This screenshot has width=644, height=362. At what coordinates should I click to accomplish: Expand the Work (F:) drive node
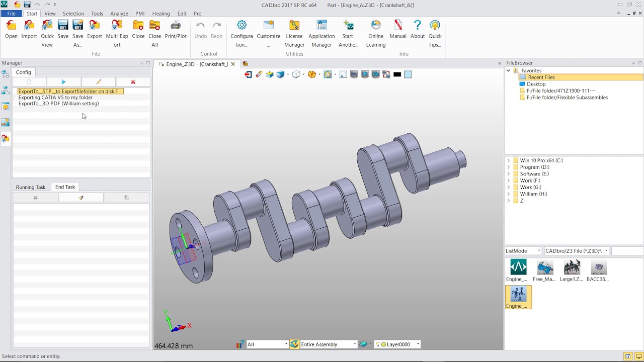click(x=508, y=180)
